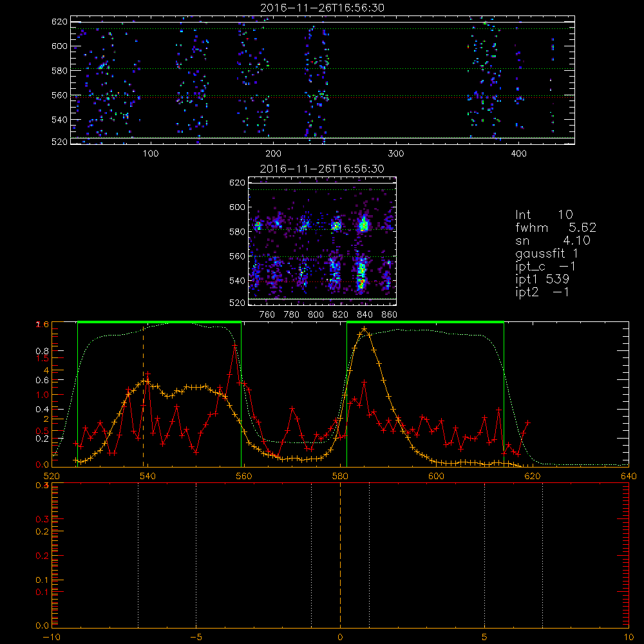The image size is (644, 644).
Task: Click x-axis label 300 on top plot
Action: click(x=396, y=154)
